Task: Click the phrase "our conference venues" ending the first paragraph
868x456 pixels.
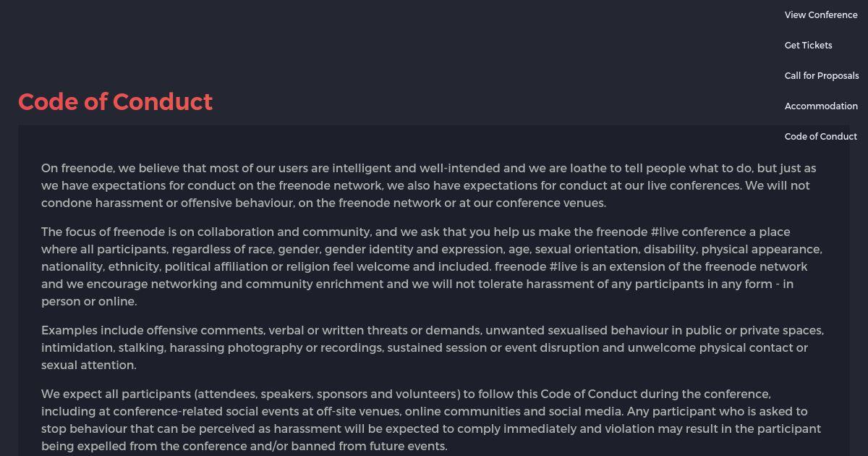Action: [x=538, y=203]
